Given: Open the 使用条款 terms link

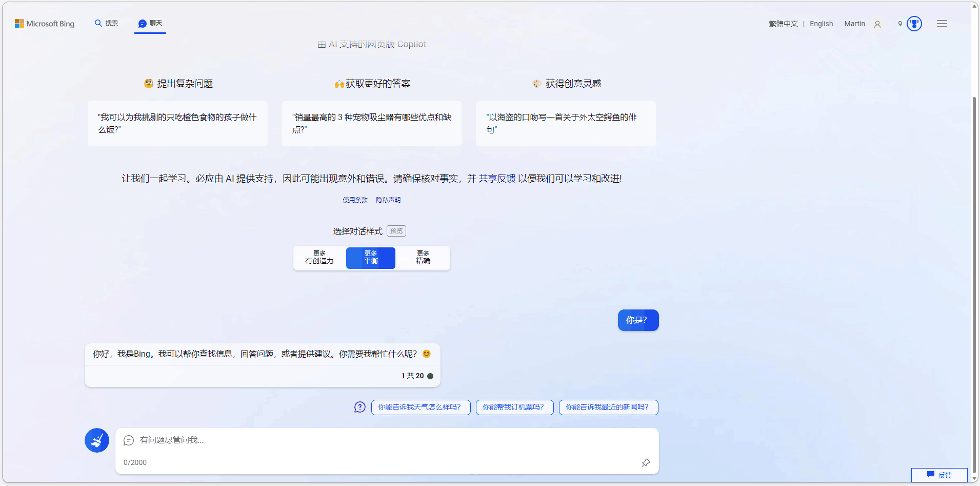Looking at the screenshot, I should pos(354,200).
